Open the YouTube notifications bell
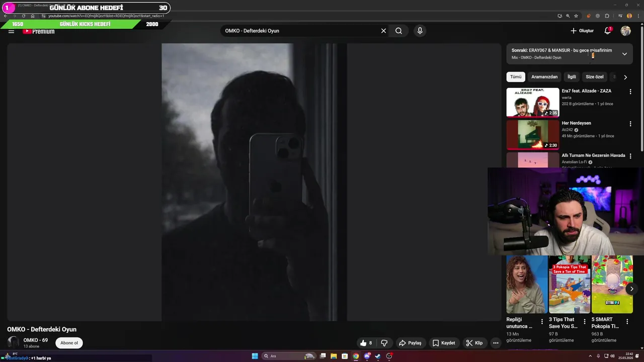644x362 pixels. coord(607,31)
